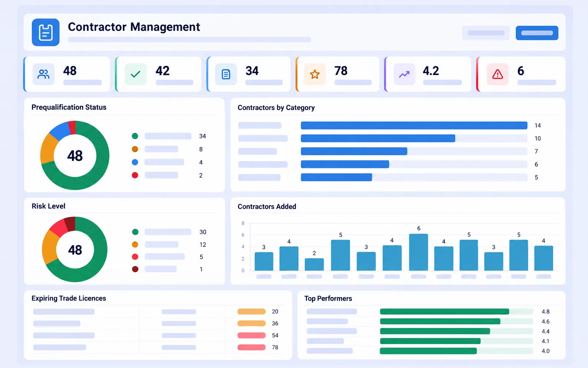
Task: Click the clipboard logo icon beside Contractor Management
Action: pyautogui.click(x=46, y=32)
